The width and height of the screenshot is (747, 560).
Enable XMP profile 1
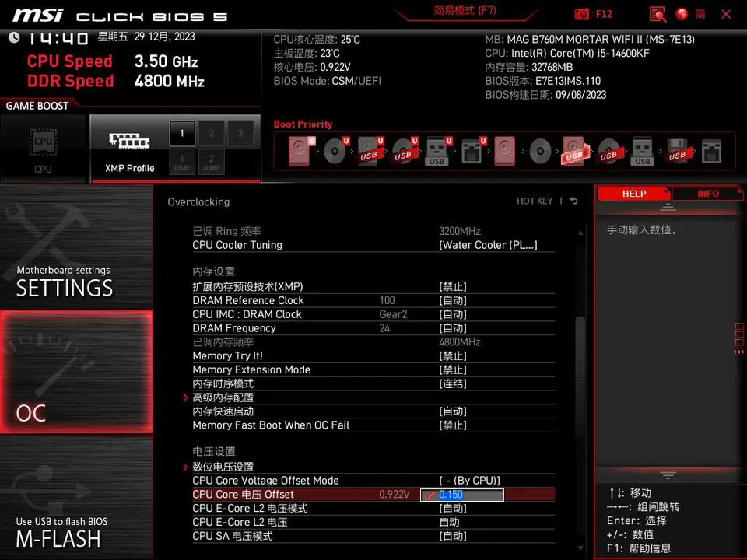click(182, 133)
